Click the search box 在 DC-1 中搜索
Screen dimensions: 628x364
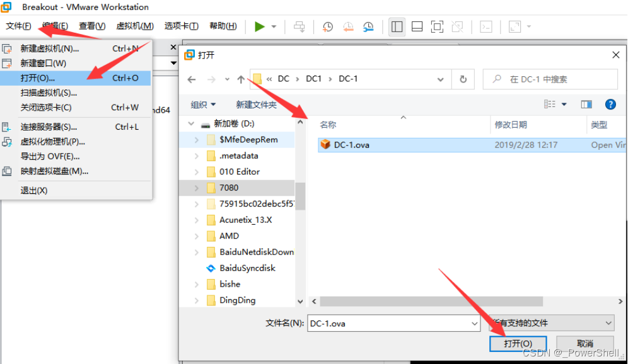pos(550,79)
